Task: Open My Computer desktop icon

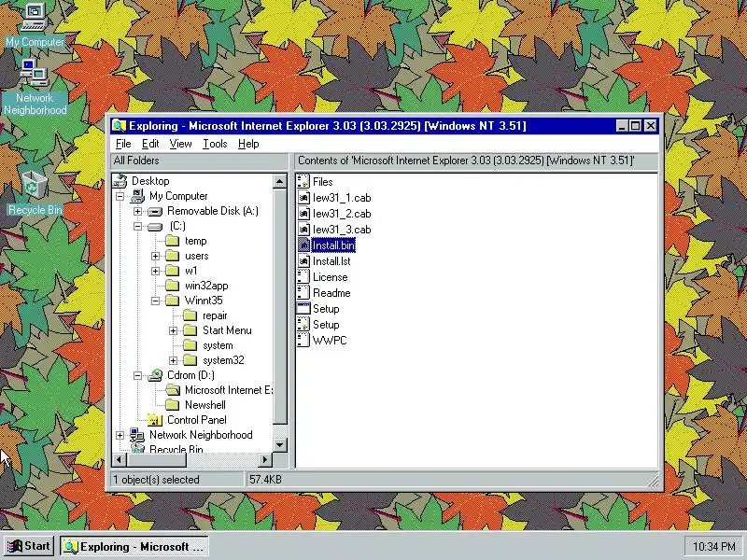Action: click(35, 18)
